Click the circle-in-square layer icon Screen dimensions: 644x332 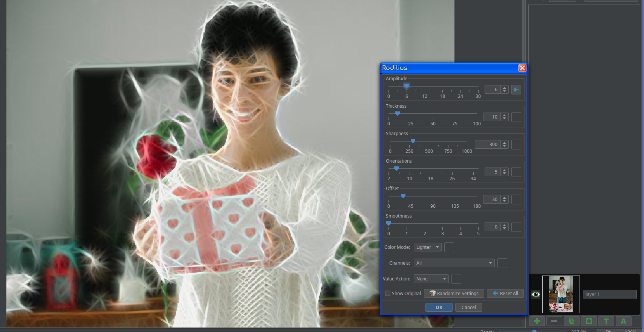coord(589,321)
